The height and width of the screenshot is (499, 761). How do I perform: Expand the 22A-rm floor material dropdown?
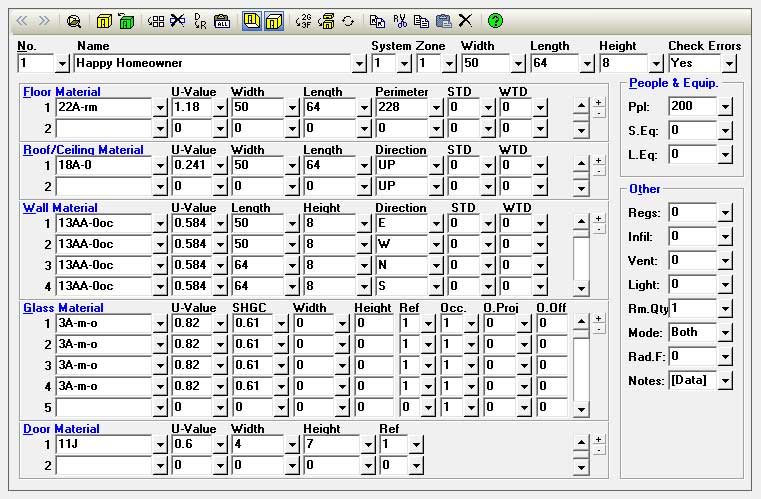click(x=160, y=107)
